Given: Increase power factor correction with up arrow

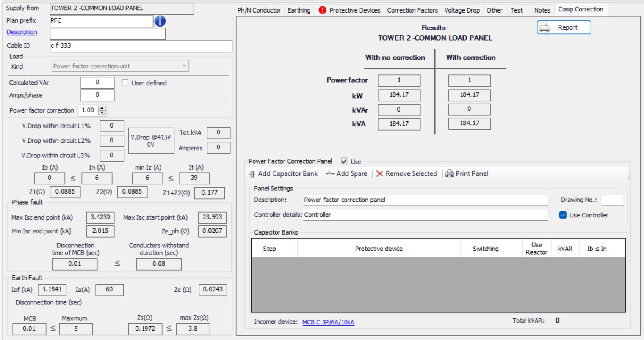Looking at the screenshot, I should tap(102, 108).
